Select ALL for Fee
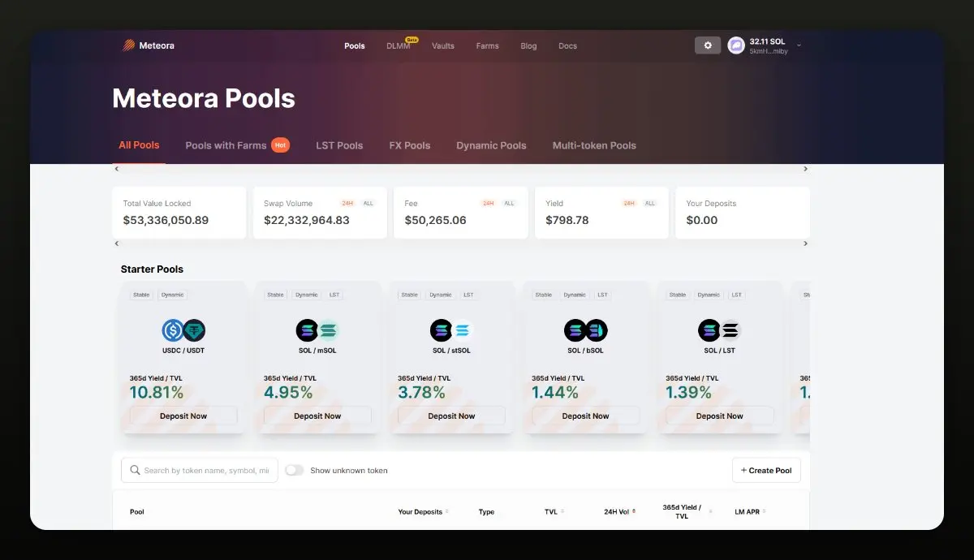This screenshot has width=974, height=560. coord(510,203)
